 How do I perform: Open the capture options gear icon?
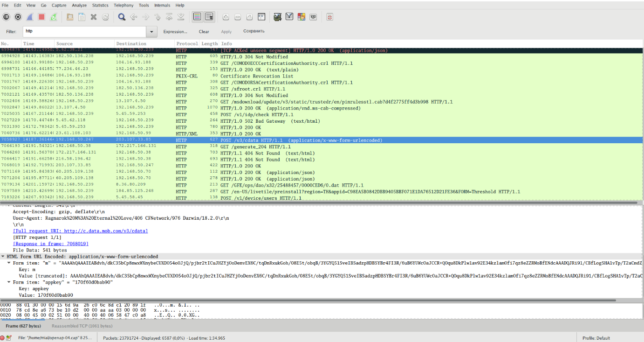pyautogui.click(x=18, y=17)
